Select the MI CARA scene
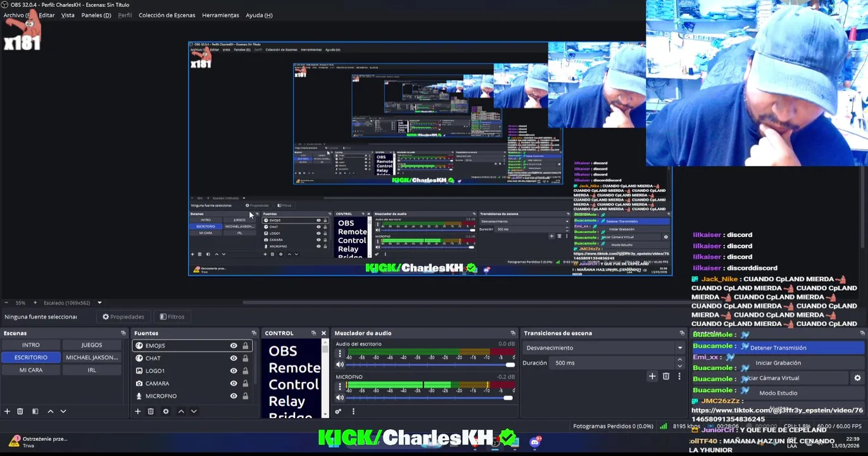Screen dimensions: 868x456 coord(31,370)
